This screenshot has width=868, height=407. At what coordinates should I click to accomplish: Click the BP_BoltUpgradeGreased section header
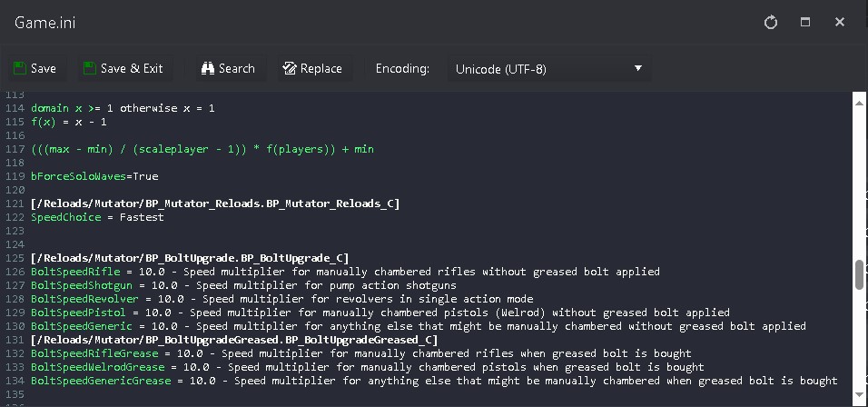coord(234,340)
